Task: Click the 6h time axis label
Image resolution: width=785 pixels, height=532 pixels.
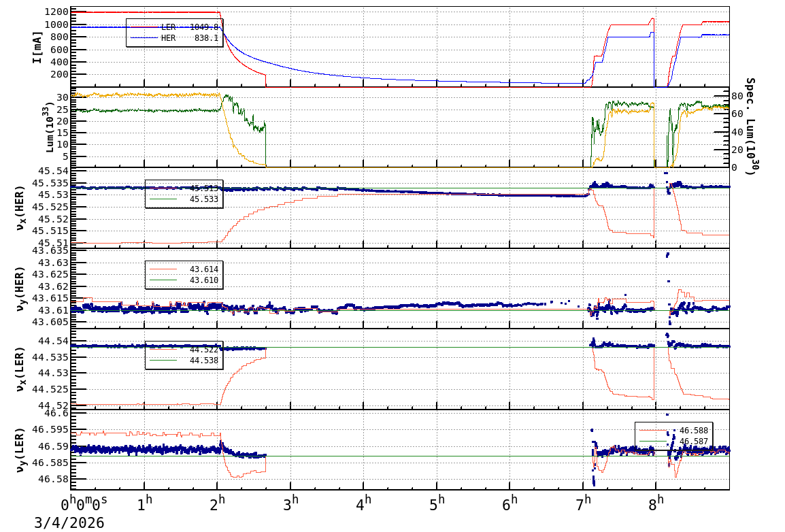Action: [x=510, y=503]
